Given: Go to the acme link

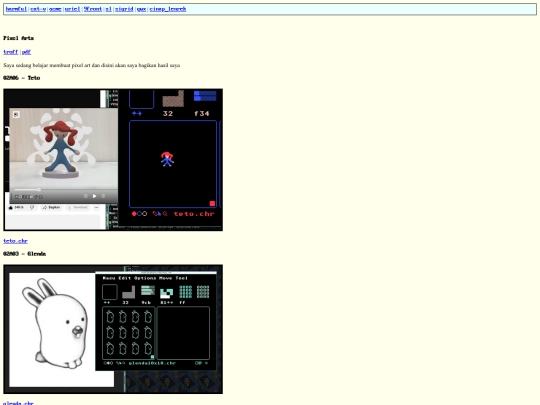Looking at the screenshot, I should click(x=55, y=9).
